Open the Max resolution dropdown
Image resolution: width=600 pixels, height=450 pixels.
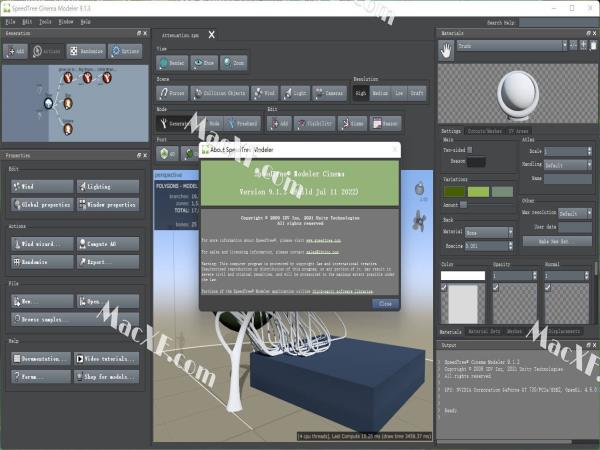pyautogui.click(x=575, y=213)
